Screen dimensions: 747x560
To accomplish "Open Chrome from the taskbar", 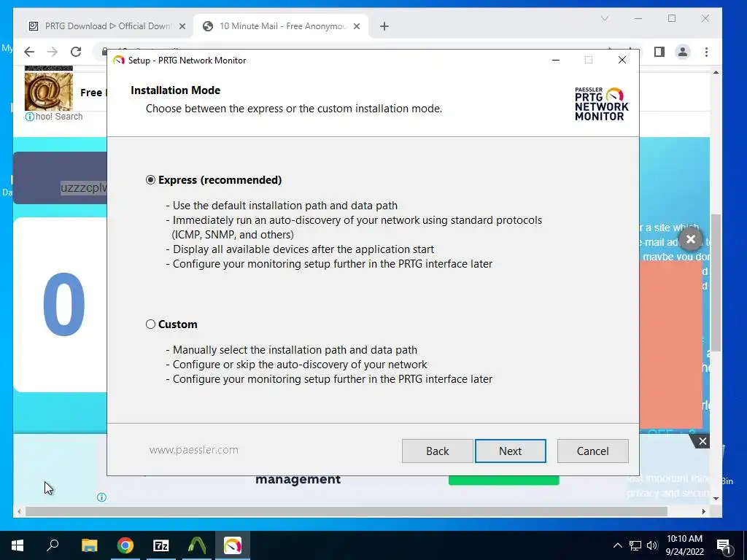I will coord(125,545).
